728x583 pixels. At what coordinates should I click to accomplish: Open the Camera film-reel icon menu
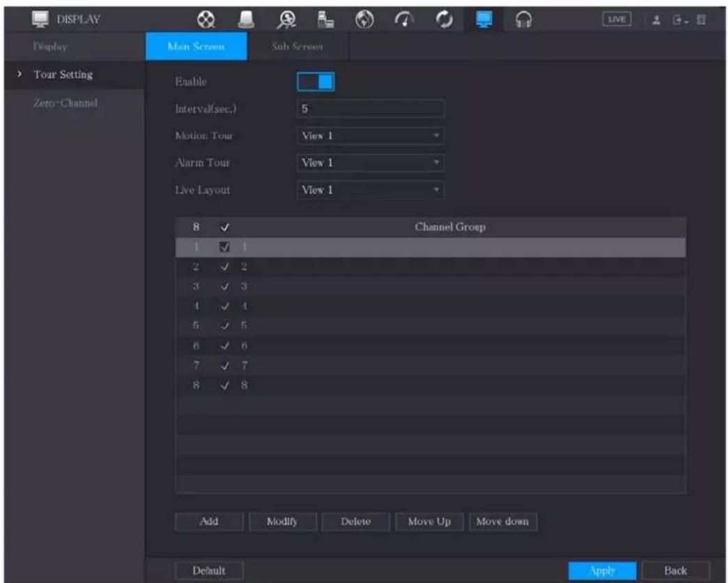pyautogui.click(x=206, y=20)
